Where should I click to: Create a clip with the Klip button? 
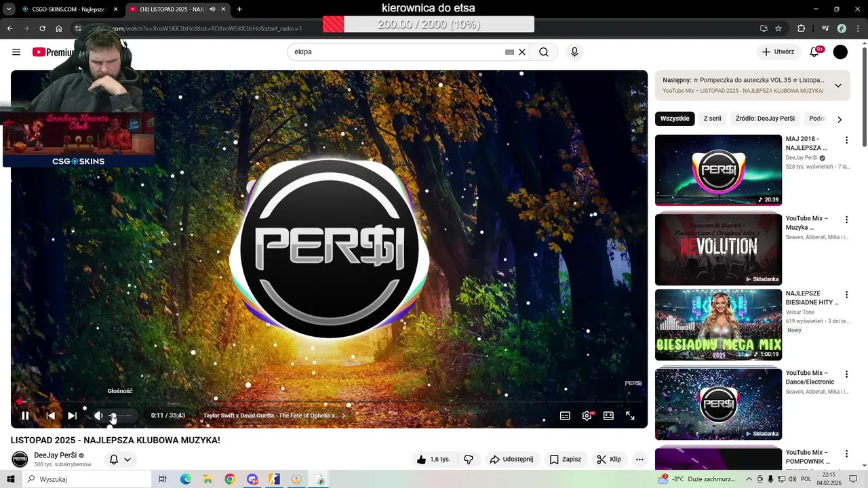[x=609, y=459]
